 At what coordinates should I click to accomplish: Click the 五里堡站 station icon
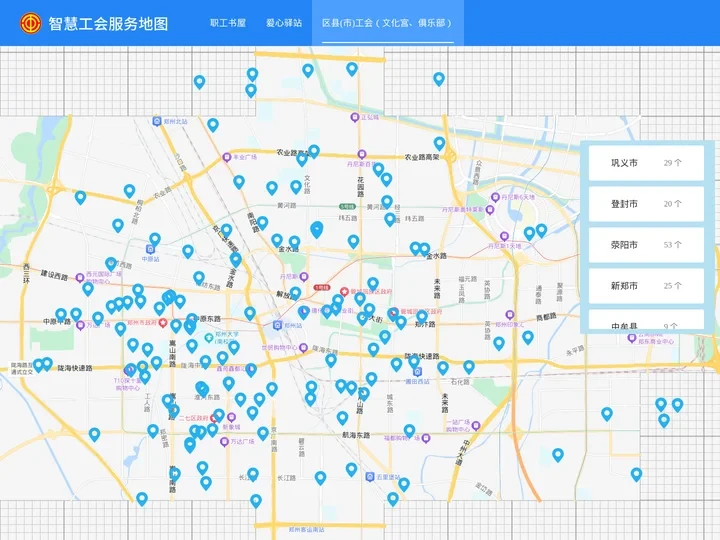tap(370, 477)
